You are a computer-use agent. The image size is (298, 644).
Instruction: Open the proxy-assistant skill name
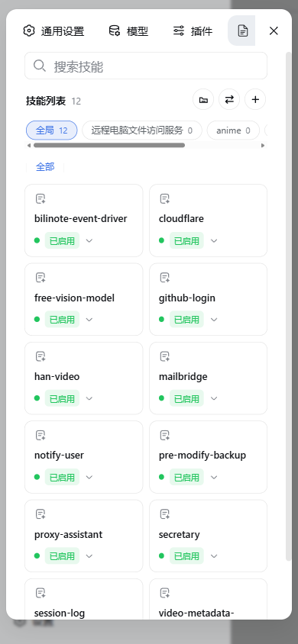pyautogui.click(x=69, y=535)
